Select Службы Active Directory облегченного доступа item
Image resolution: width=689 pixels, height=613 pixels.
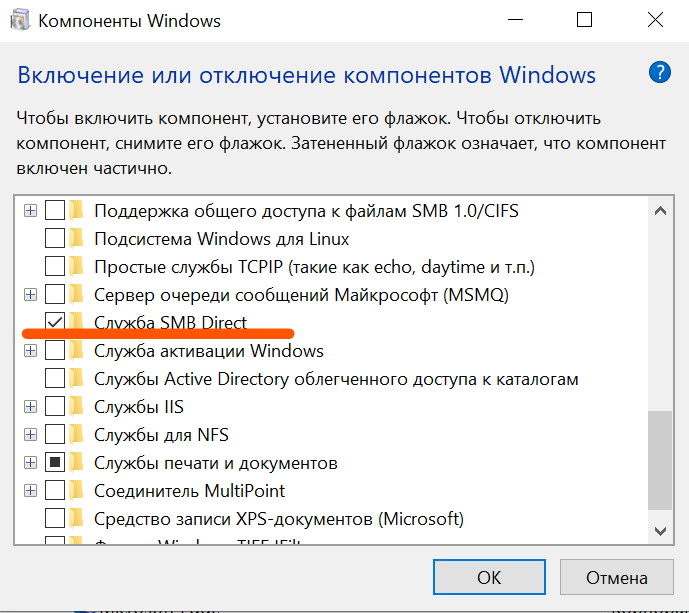(x=336, y=379)
